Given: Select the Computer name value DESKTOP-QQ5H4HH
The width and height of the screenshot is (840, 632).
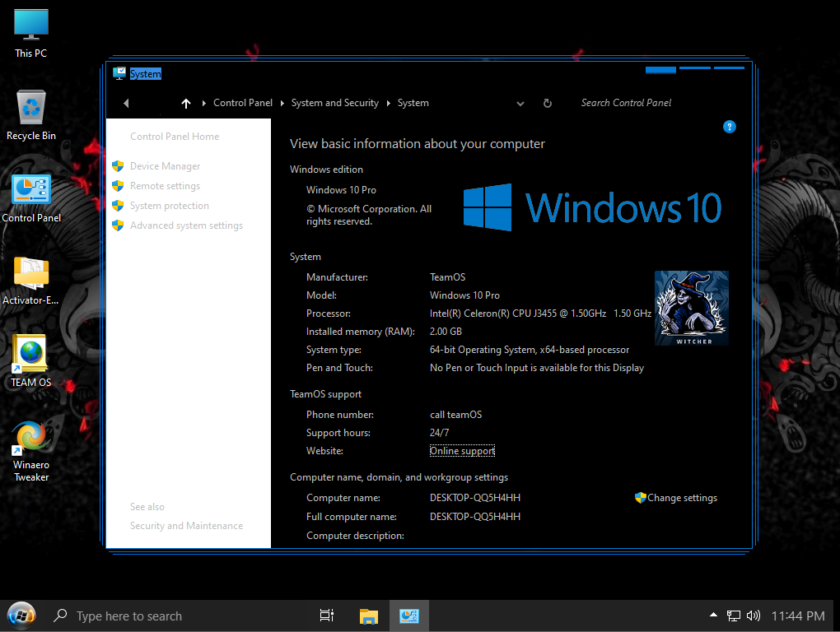Looking at the screenshot, I should click(475, 498).
